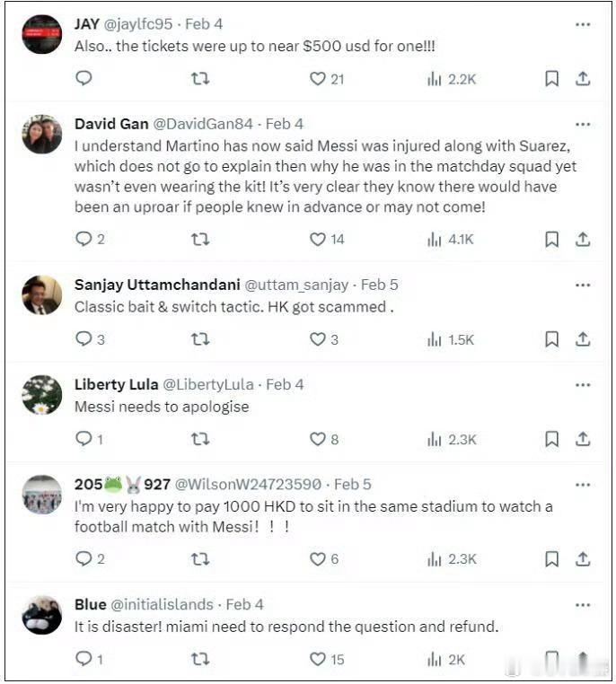Expand more options for Liberty Lula's tweet
The height and width of the screenshot is (684, 616).
[583, 384]
